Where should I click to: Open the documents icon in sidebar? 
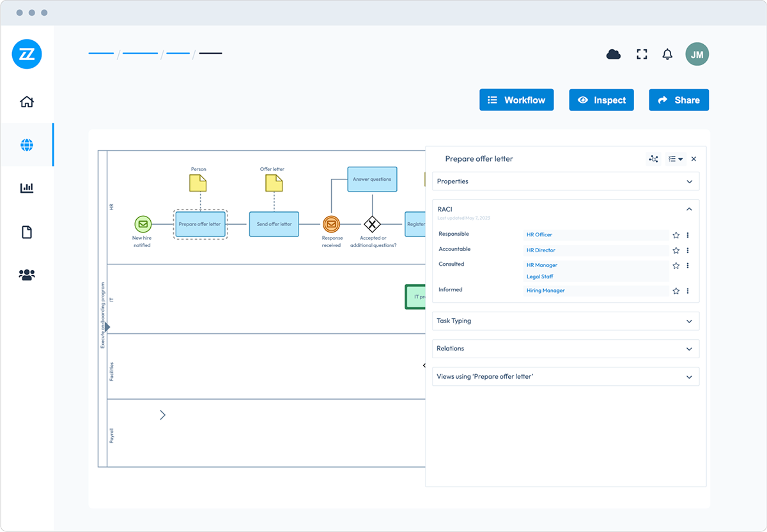coord(27,232)
